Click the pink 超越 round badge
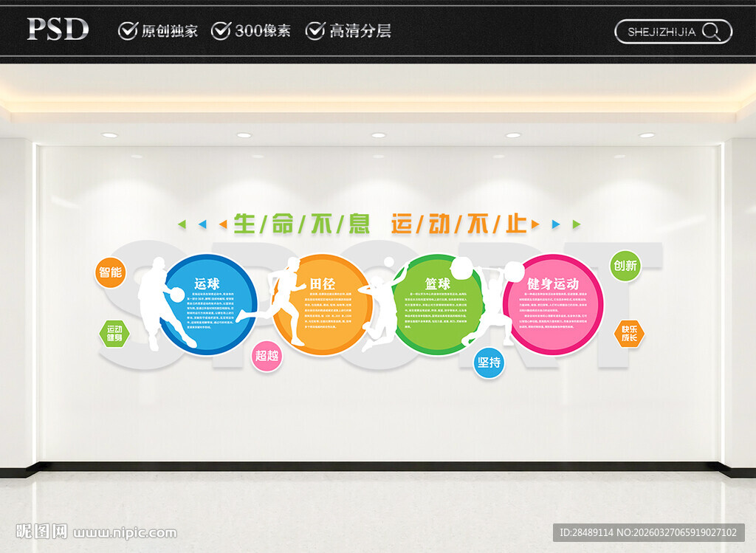 click(267, 357)
